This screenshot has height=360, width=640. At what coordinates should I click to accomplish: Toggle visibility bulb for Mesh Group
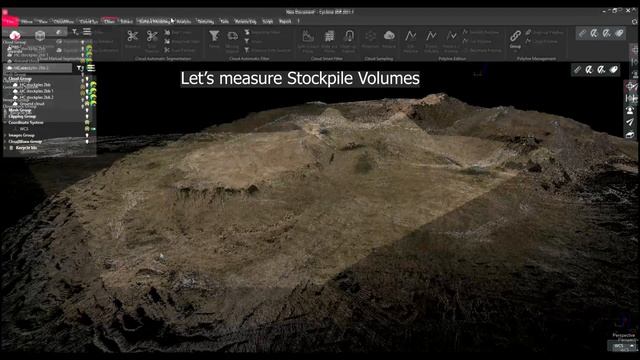click(87, 110)
